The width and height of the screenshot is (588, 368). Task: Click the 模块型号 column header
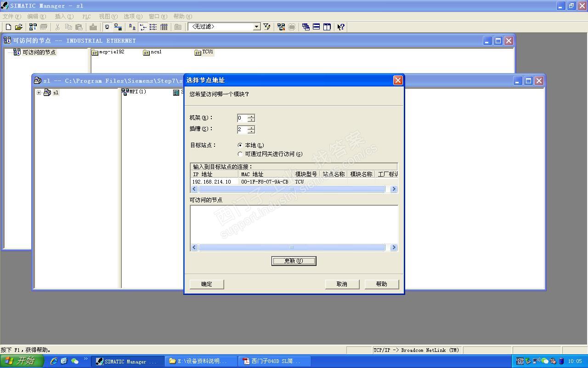[x=306, y=174]
